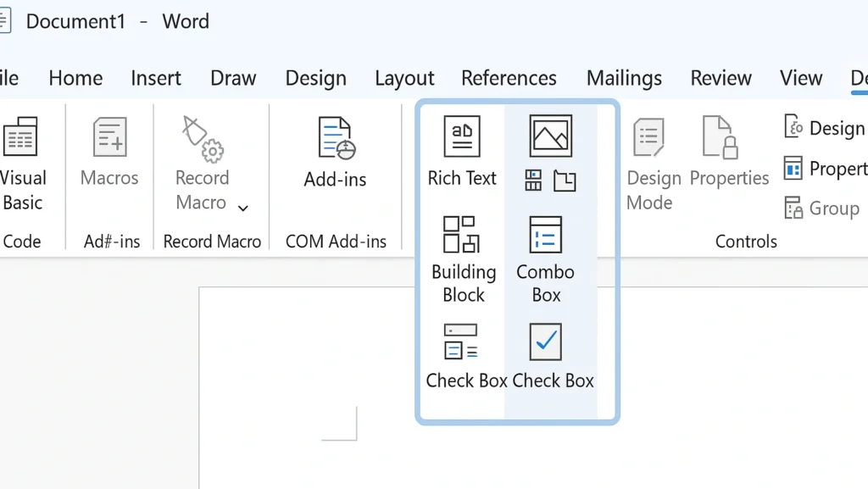Screen dimensions: 868x489
Task: Open COM Add-ins
Action: click(335, 136)
